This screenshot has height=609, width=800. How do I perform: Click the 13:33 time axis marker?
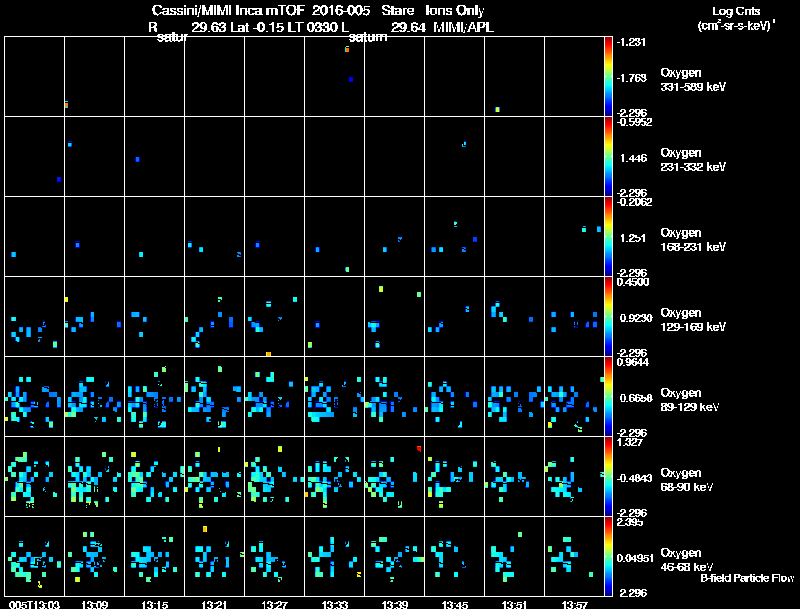tap(335, 604)
